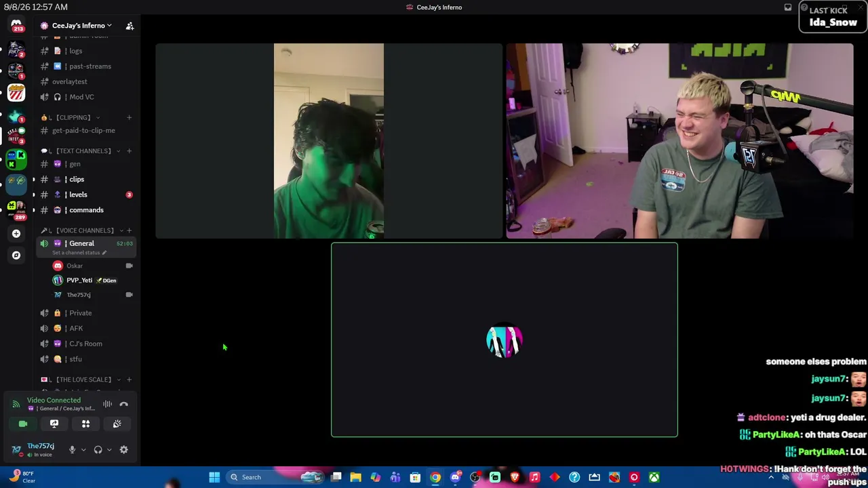868x488 pixels.
Task: Click Set a channel status link
Action: coord(79,253)
